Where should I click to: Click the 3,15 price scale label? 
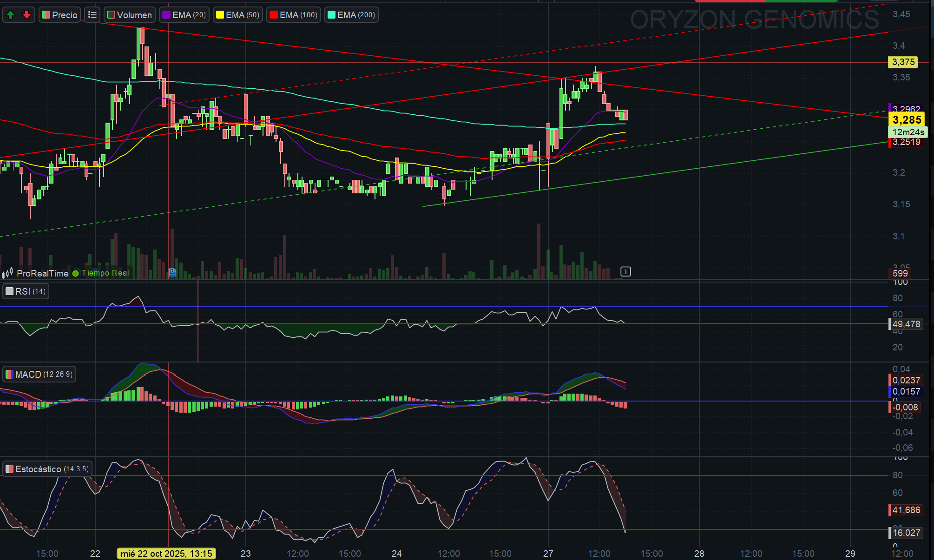(901, 204)
